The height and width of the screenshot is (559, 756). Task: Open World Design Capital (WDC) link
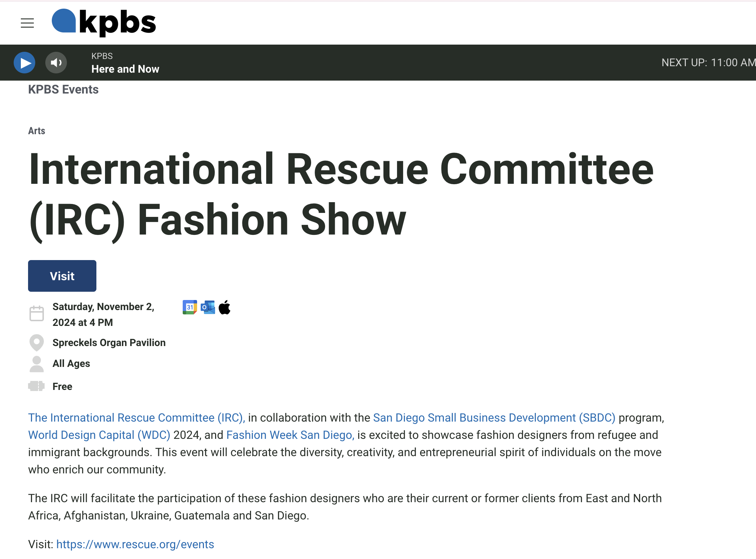(99, 435)
